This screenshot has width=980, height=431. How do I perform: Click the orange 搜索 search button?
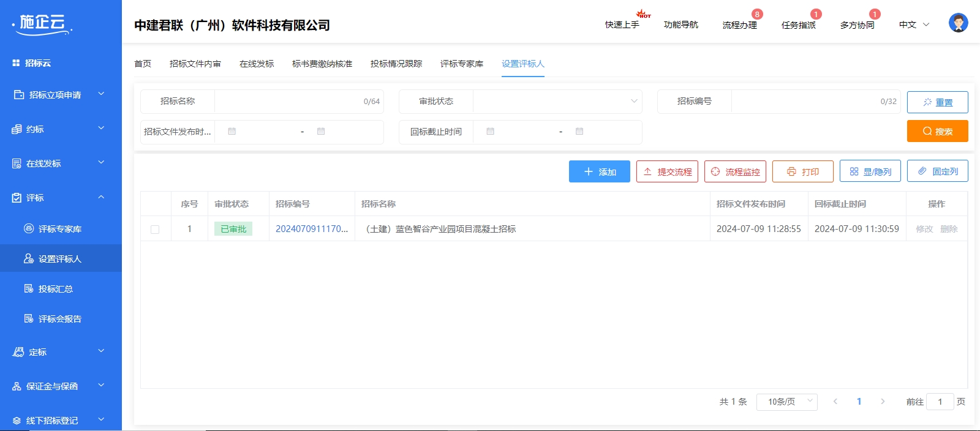(x=938, y=131)
